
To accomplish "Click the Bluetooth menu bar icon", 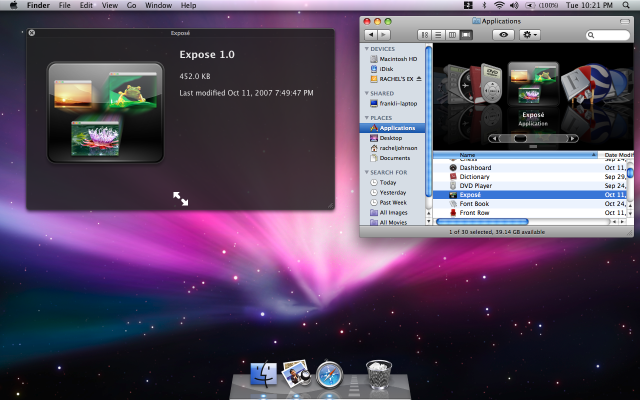I will click(484, 5).
